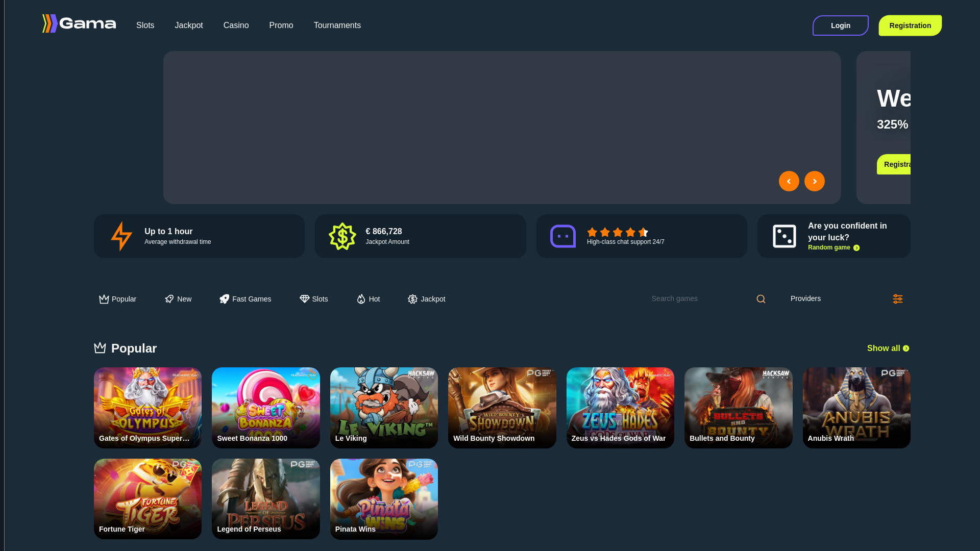980x551 pixels.
Task: Open the Jackpot menu in top navigation
Action: (x=189, y=26)
